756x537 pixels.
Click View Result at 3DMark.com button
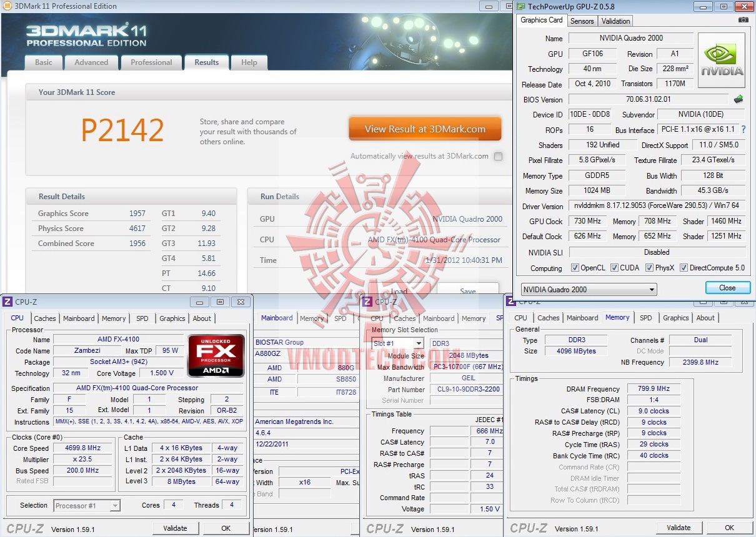pos(425,129)
